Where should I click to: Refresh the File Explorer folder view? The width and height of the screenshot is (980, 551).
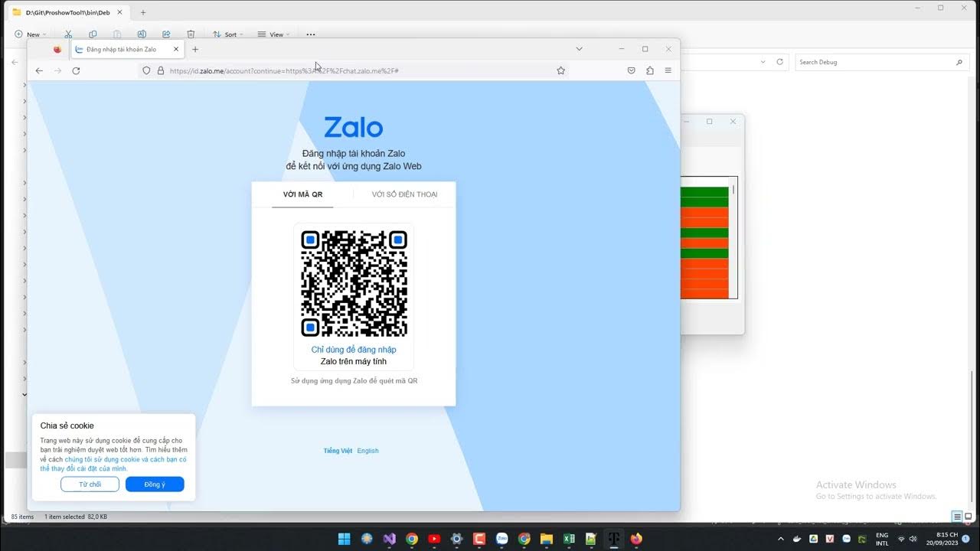pyautogui.click(x=780, y=62)
